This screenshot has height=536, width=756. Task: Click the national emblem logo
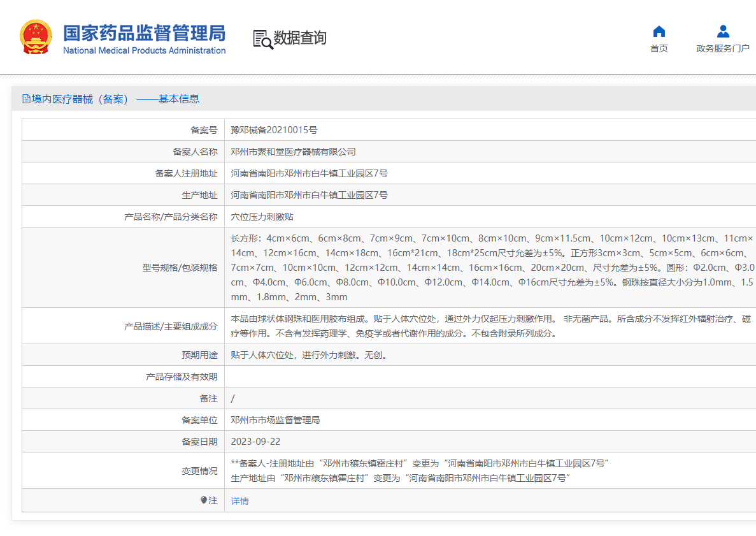36,37
